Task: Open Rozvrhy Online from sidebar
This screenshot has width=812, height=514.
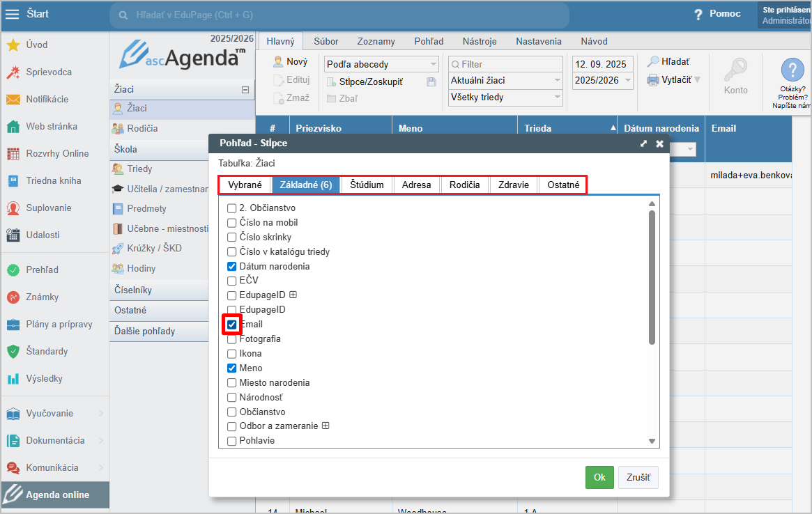Action: (x=57, y=154)
